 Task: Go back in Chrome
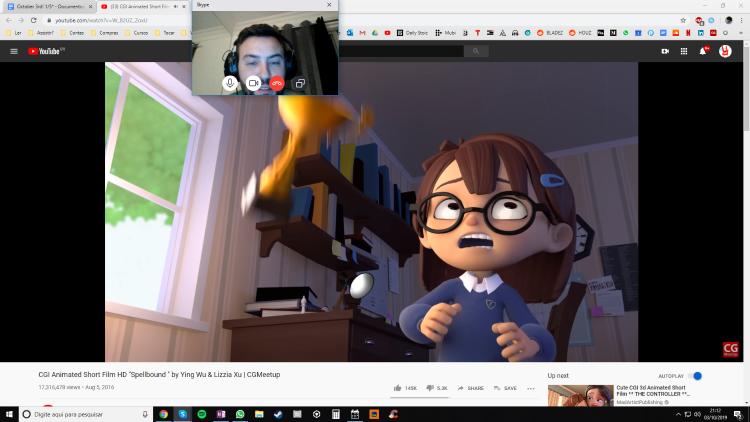(x=9, y=20)
